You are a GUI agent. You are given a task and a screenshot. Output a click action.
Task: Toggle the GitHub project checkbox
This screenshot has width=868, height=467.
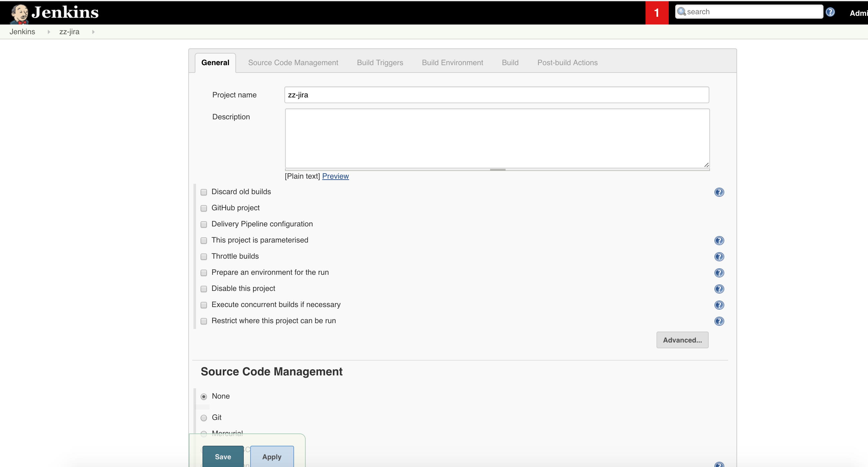(204, 208)
